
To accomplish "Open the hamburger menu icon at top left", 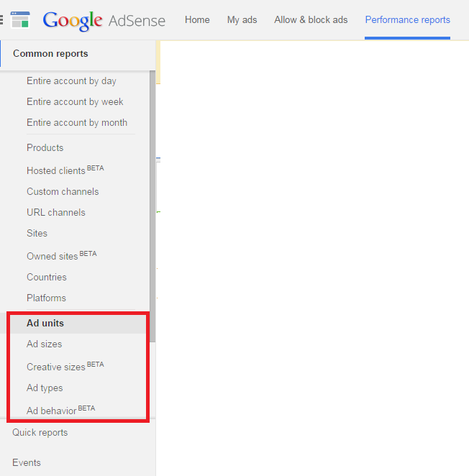I will pyautogui.click(x=1, y=19).
